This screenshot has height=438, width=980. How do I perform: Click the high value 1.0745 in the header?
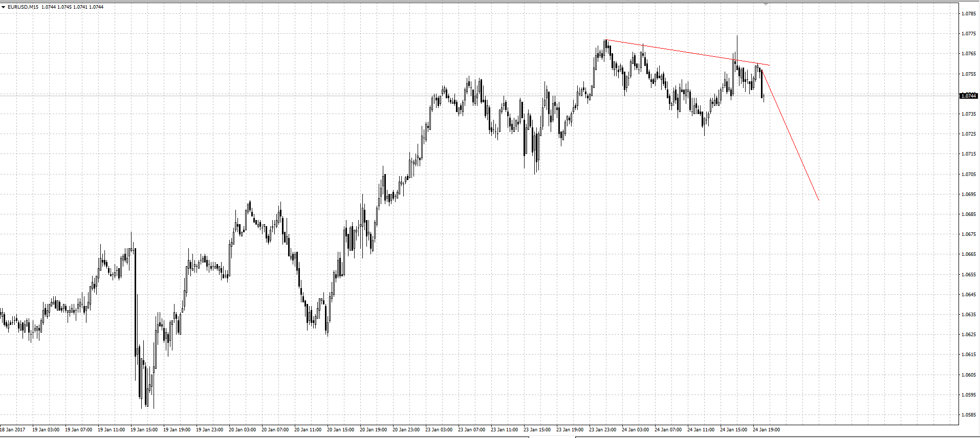64,7
